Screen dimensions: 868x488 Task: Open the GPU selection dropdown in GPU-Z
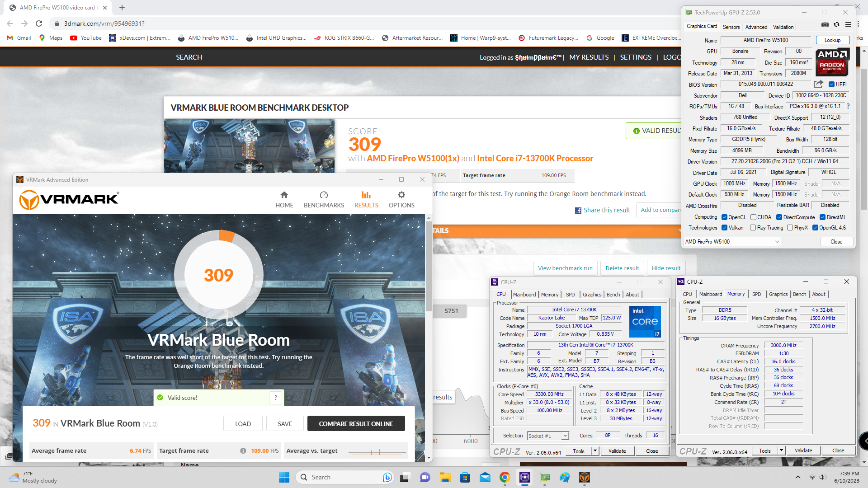click(x=732, y=242)
